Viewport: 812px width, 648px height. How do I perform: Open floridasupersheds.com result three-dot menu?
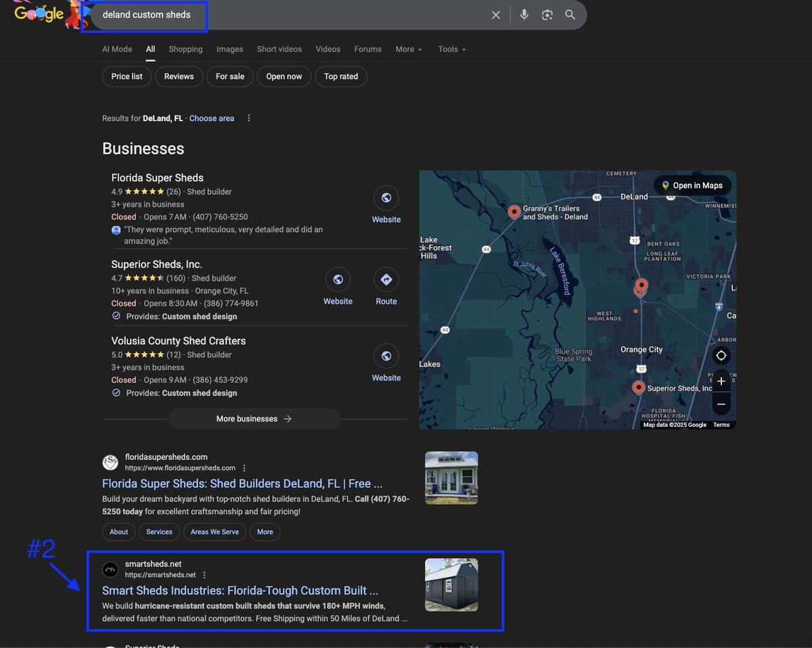244,468
